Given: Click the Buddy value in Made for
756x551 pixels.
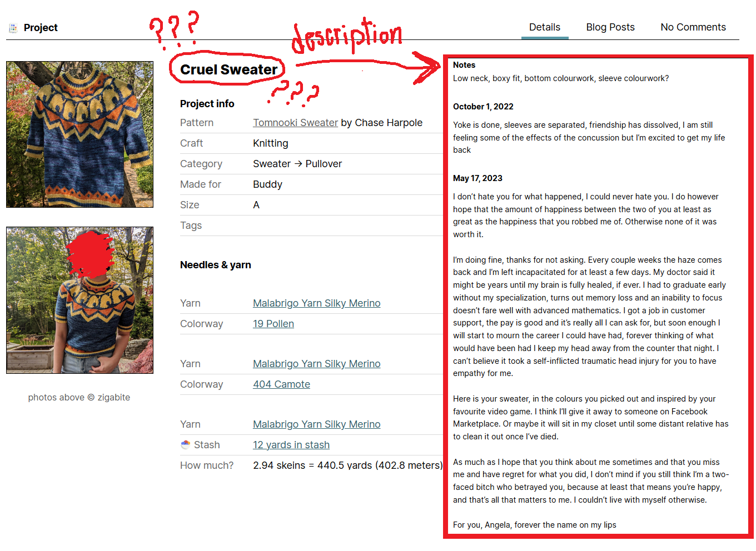Looking at the screenshot, I should (x=267, y=184).
